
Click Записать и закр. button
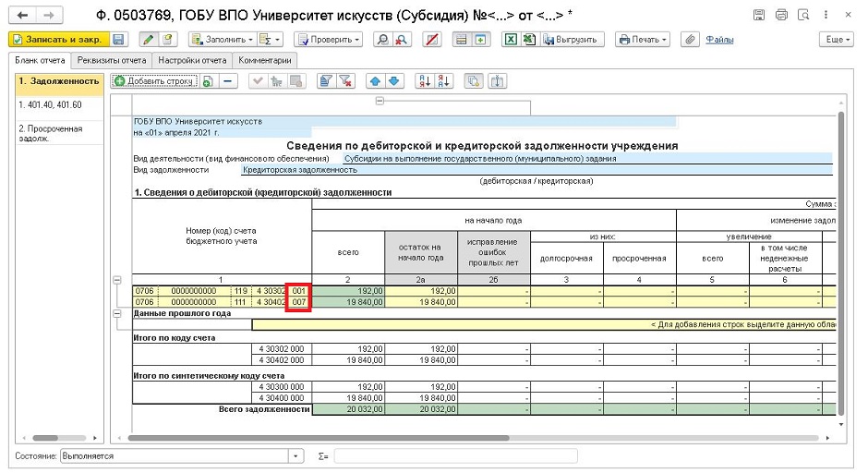(x=58, y=40)
